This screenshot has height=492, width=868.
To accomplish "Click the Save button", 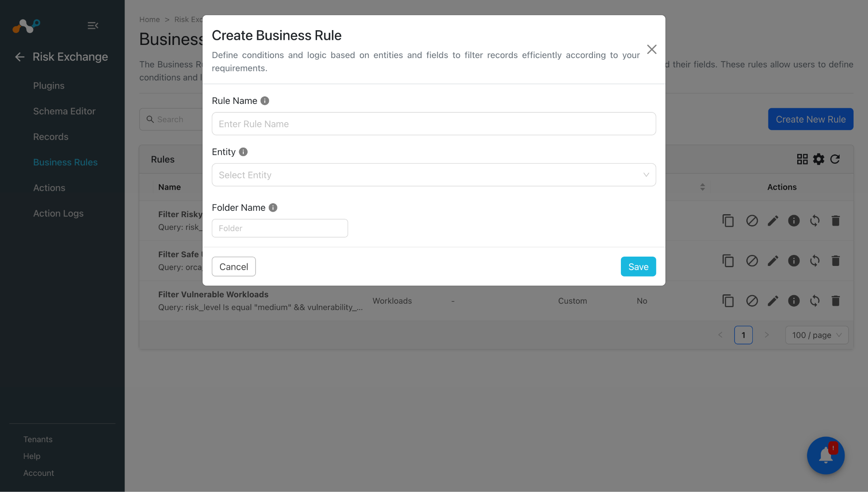I will tap(638, 266).
